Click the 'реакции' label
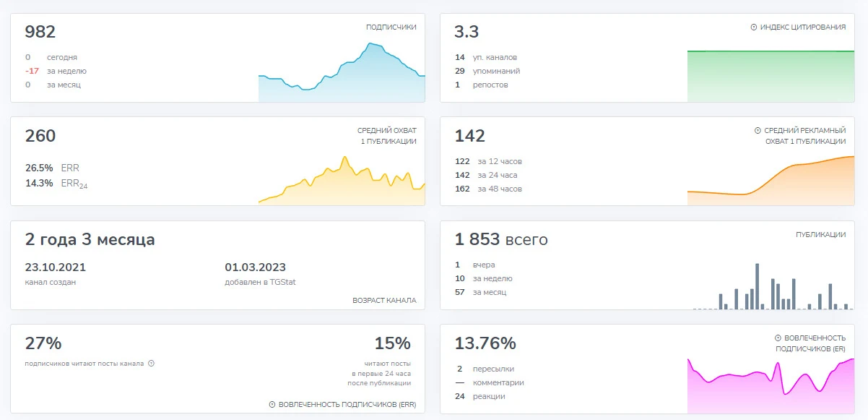Image resolution: width=868 pixels, height=420 pixels. (489, 396)
